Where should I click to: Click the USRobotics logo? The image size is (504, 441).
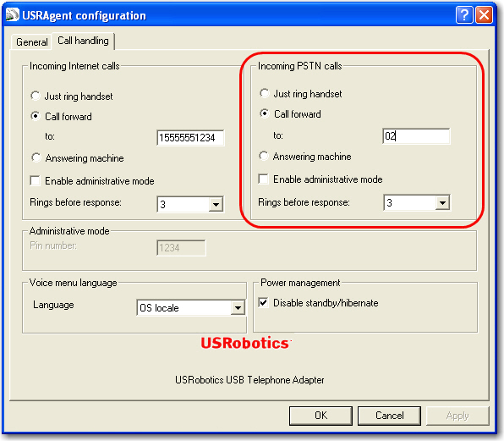click(x=246, y=343)
